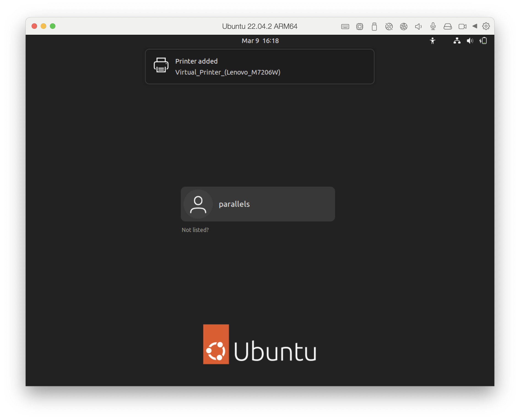Toggle the crossed-out disabled icon in toolbar
Image resolution: width=520 pixels, height=420 pixels.
pos(389,26)
